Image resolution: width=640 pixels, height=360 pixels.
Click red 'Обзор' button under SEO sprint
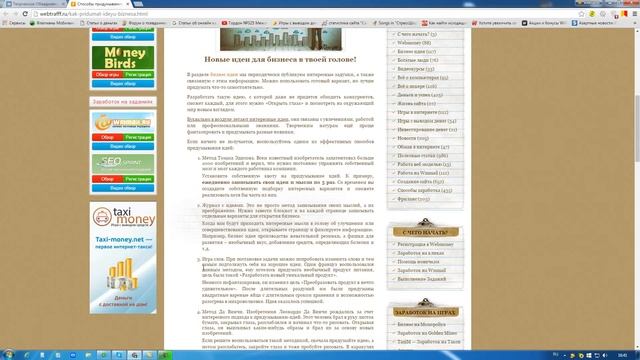tap(107, 179)
